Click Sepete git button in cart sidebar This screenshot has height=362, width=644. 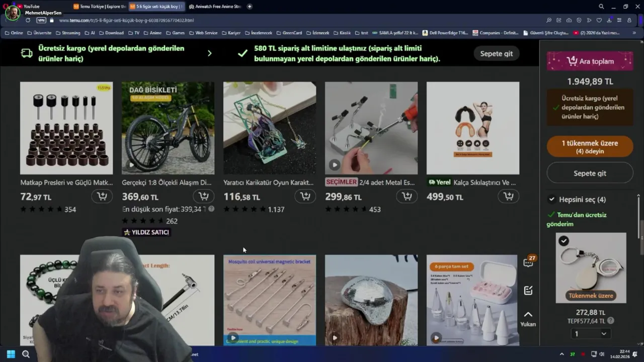590,173
